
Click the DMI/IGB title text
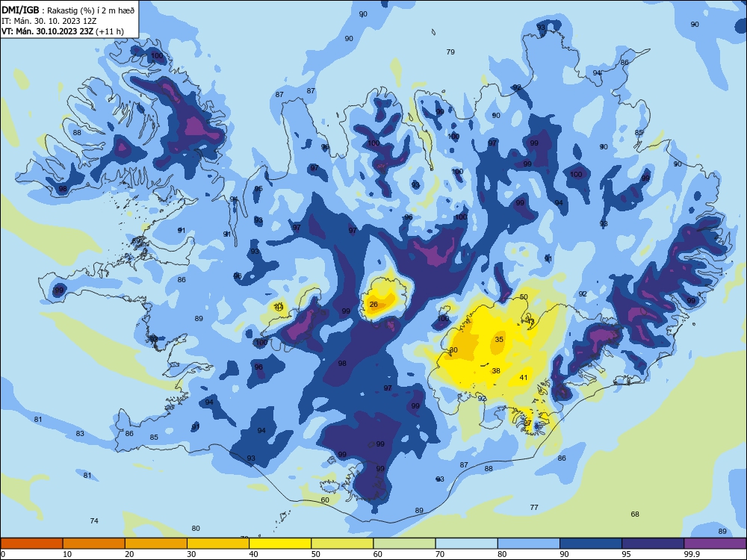20,10
